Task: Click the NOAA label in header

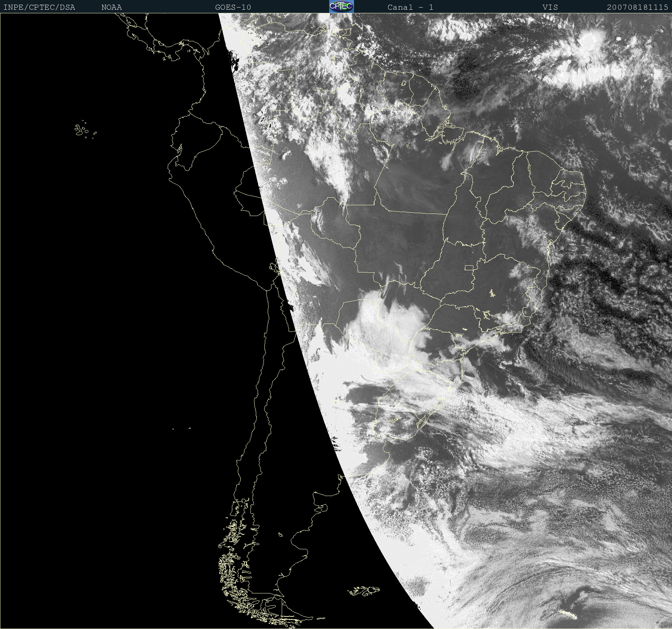Action: pos(112,7)
